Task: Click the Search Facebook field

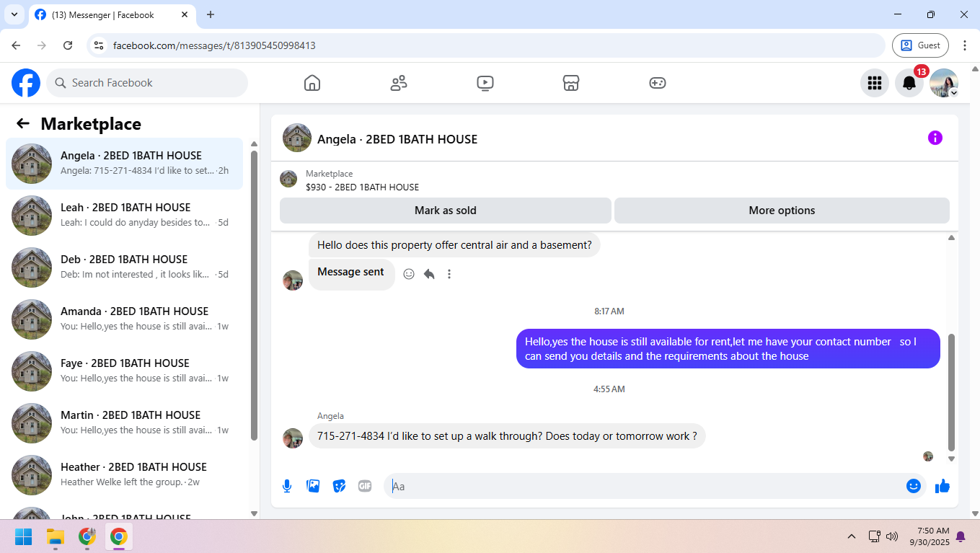Action: click(147, 83)
